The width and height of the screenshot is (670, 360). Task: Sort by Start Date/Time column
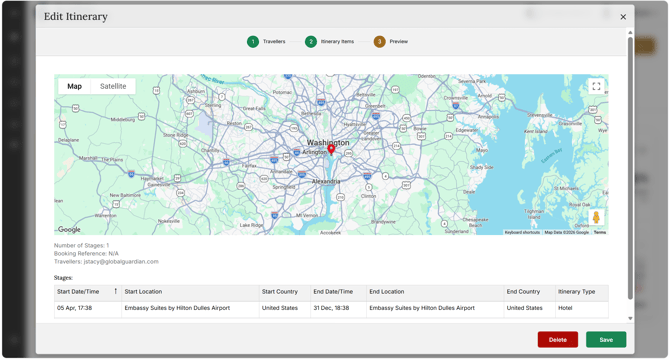pyautogui.click(x=88, y=292)
